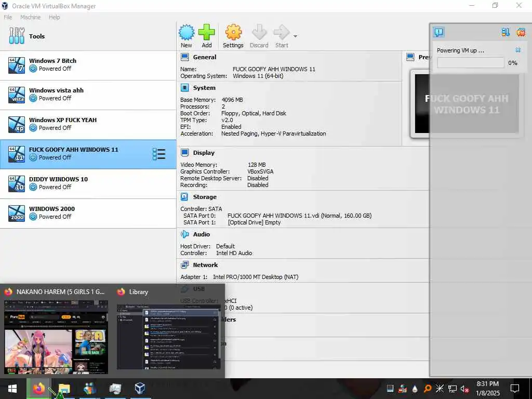Click the File Explorer taskbar icon
532x399 pixels.
tap(64, 389)
